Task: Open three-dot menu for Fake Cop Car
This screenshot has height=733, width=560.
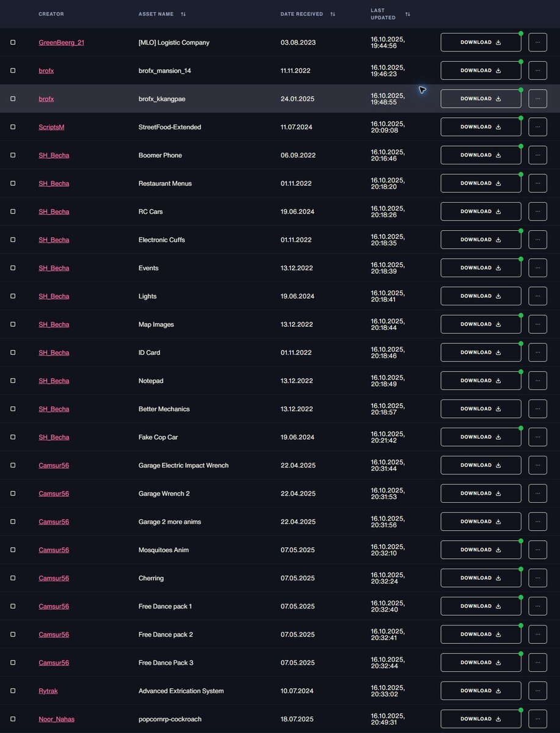Action: coord(537,437)
